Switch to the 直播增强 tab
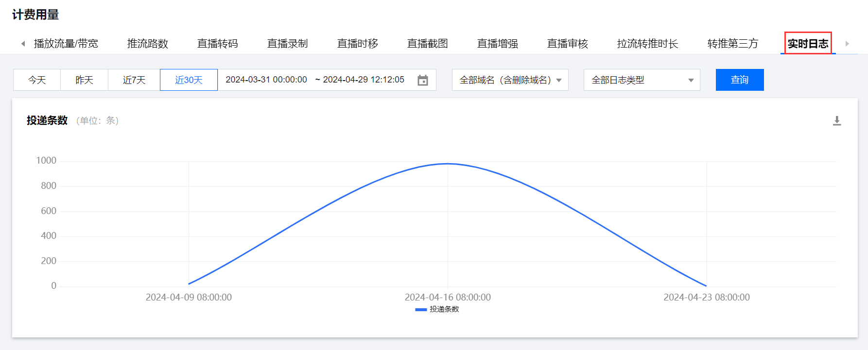This screenshot has height=350, width=868. coord(498,44)
